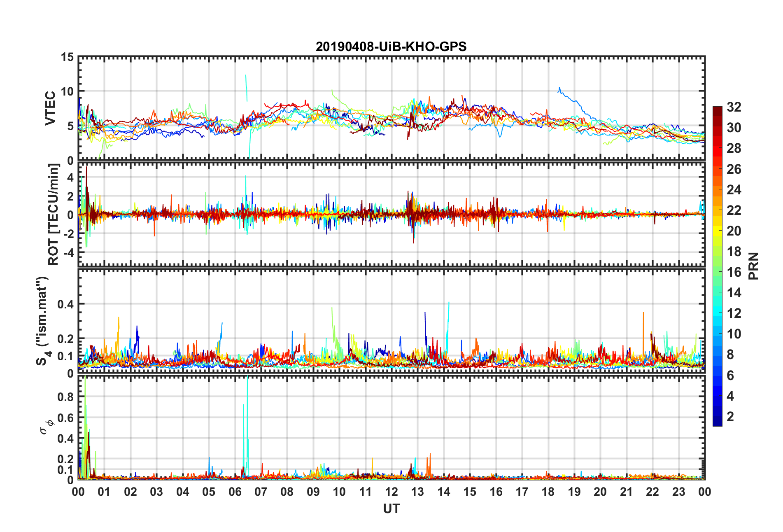
Task: Click sigma phi axis tick value 0.8
Action: tap(66, 397)
